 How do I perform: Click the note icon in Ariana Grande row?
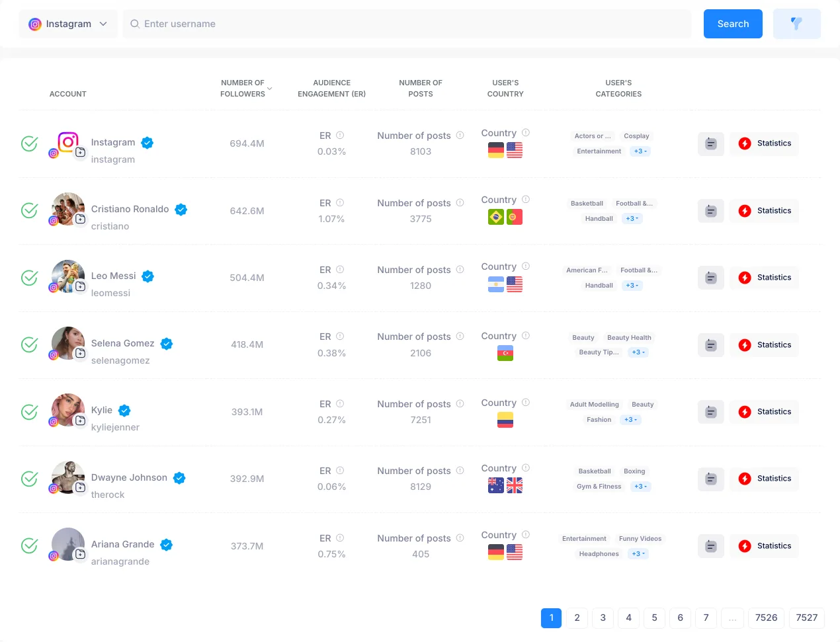[x=711, y=546]
